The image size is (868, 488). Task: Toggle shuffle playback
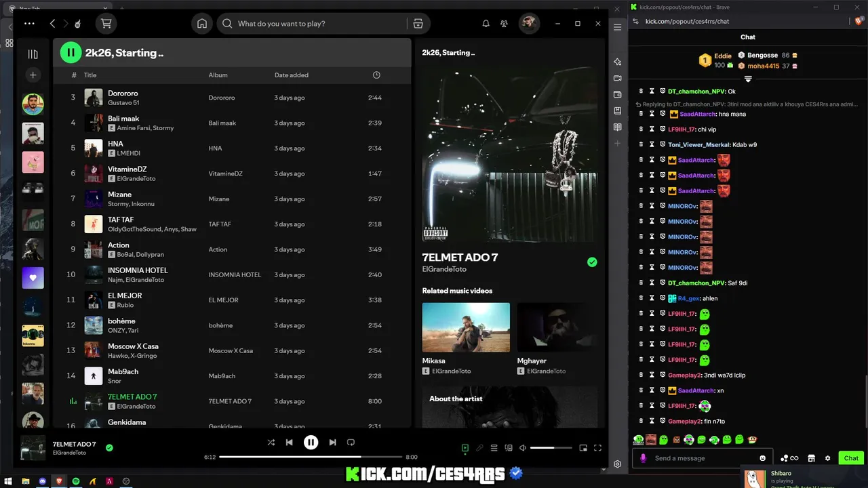271,443
